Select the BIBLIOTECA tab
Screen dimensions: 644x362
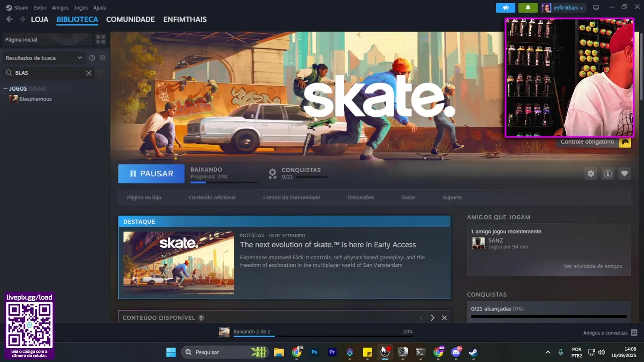point(77,19)
